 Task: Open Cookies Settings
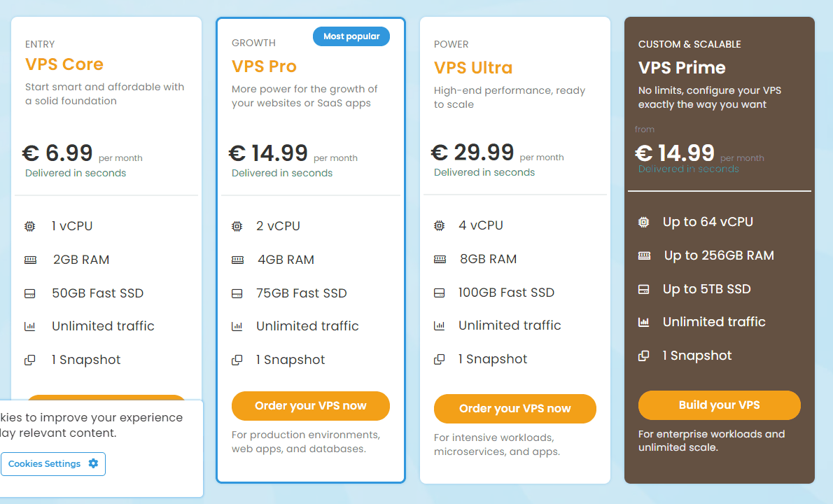coord(52,463)
